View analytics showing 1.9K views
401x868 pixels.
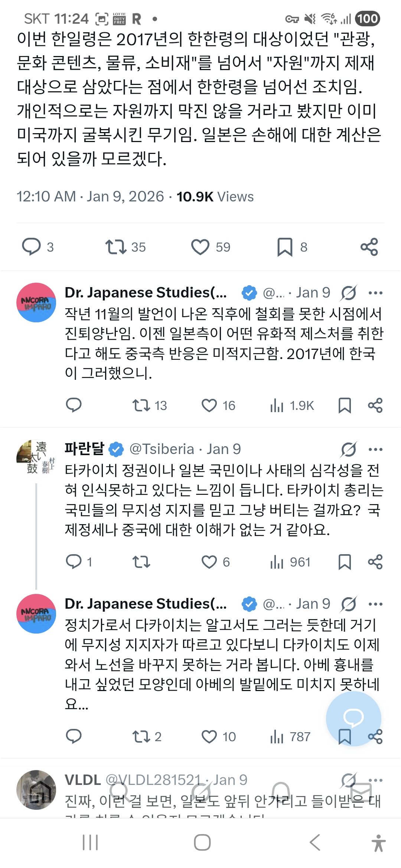(277, 405)
